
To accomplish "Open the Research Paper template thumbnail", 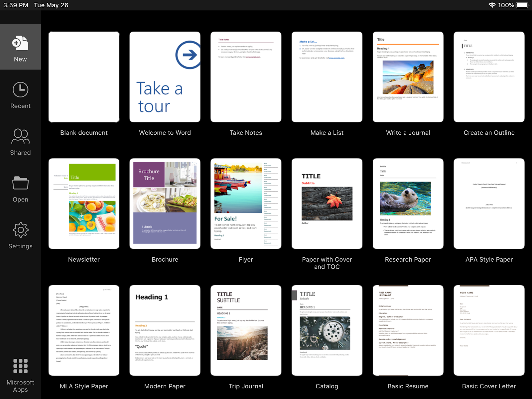I will [408, 203].
